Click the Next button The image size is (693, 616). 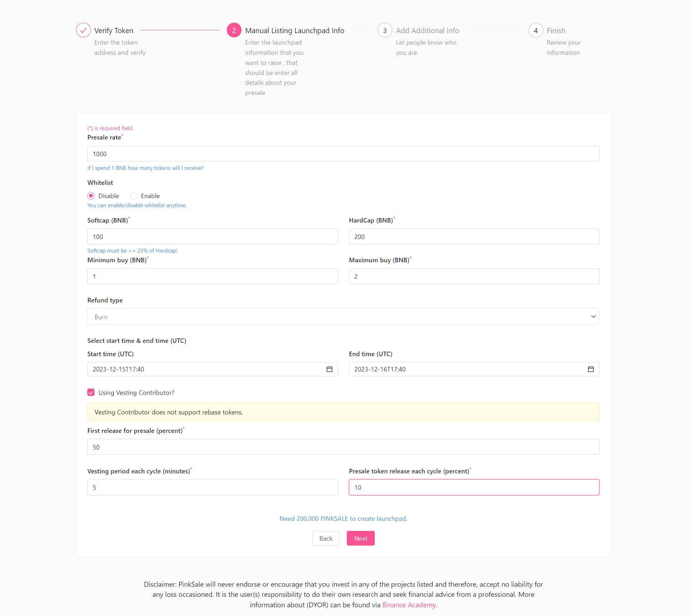tap(360, 538)
